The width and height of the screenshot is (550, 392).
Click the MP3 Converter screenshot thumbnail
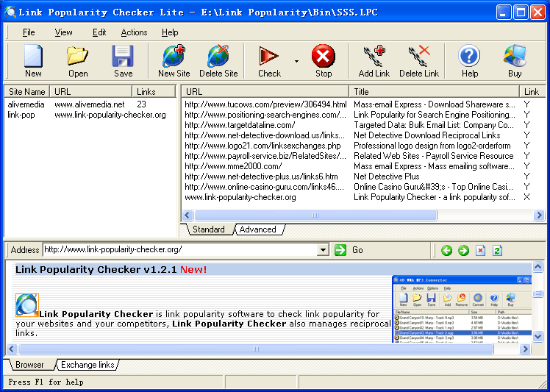pyautogui.click(x=462, y=309)
